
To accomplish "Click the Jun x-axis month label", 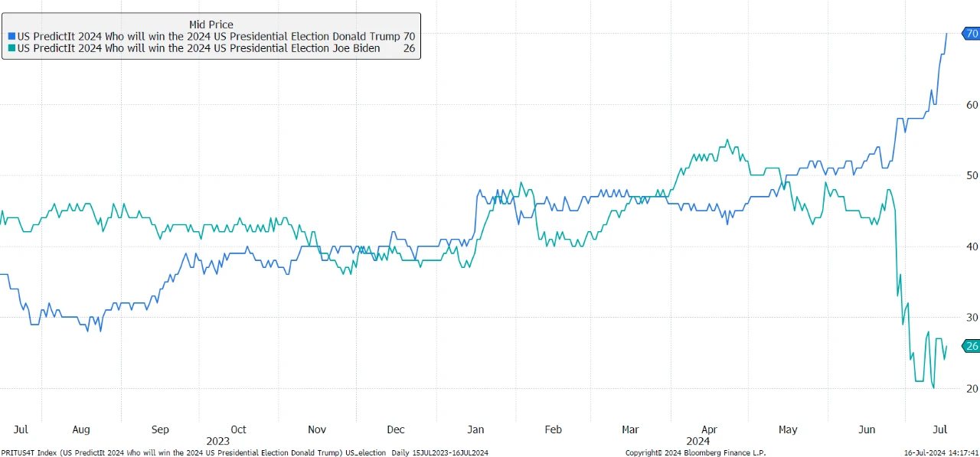I will click(867, 429).
